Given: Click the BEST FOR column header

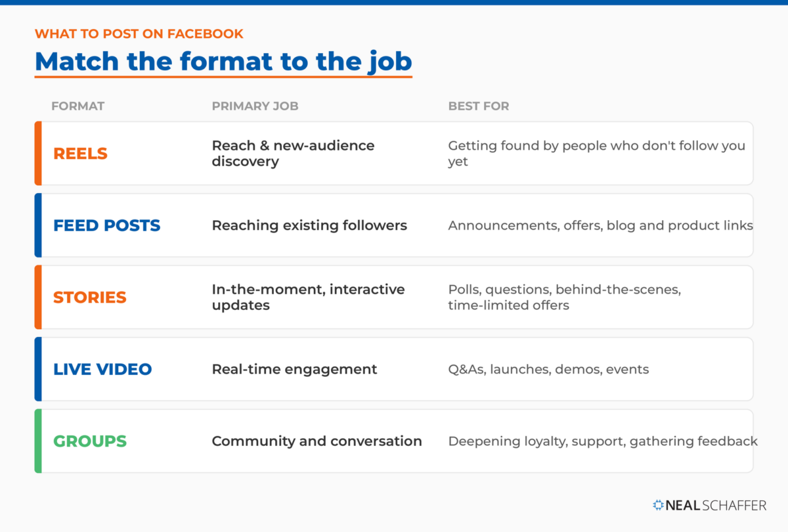Looking at the screenshot, I should 479,106.
